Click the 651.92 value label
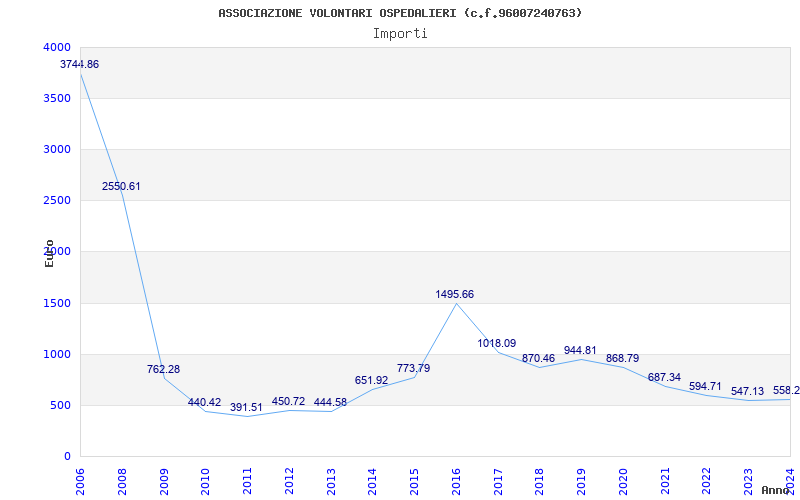The width and height of the screenshot is (800, 500). (x=371, y=380)
